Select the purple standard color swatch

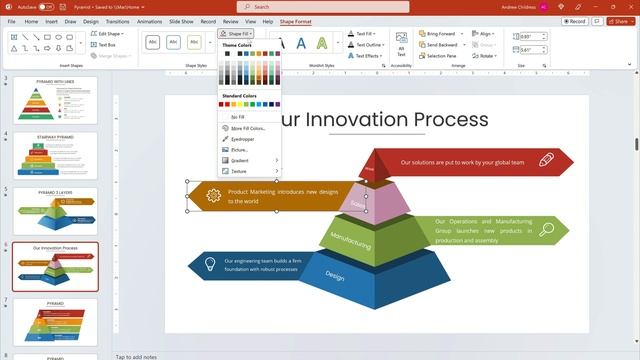coord(278,104)
